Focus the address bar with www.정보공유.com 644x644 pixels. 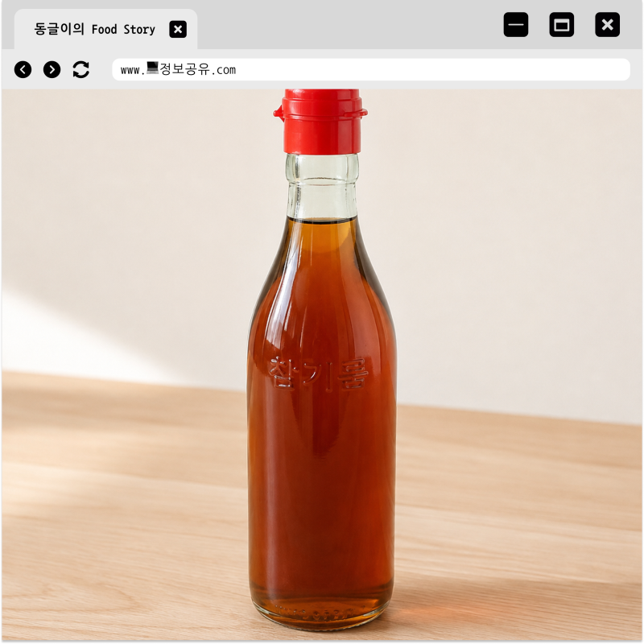(x=371, y=69)
